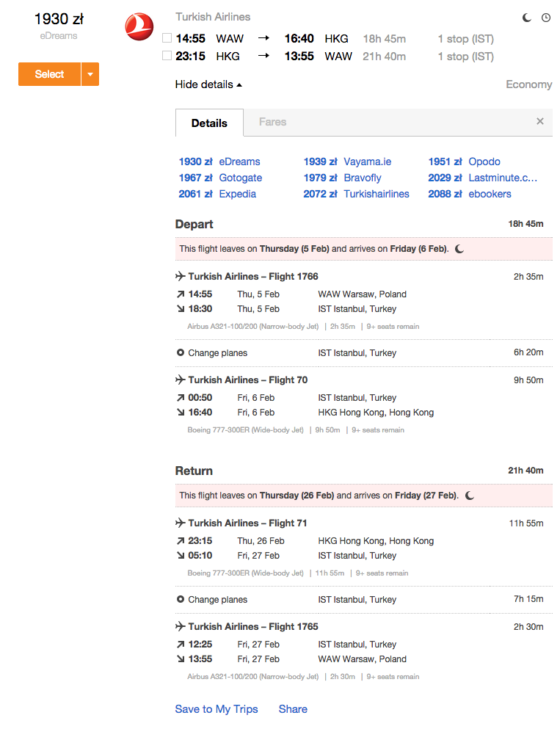The height and width of the screenshot is (740, 560).
Task: Click the 7h 15m layover duration
Action: pyautogui.click(x=528, y=599)
